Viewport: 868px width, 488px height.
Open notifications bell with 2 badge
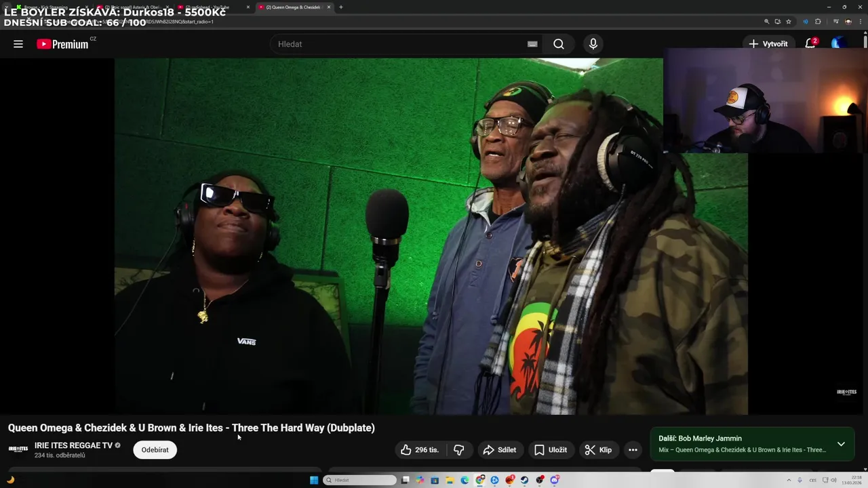tap(810, 43)
